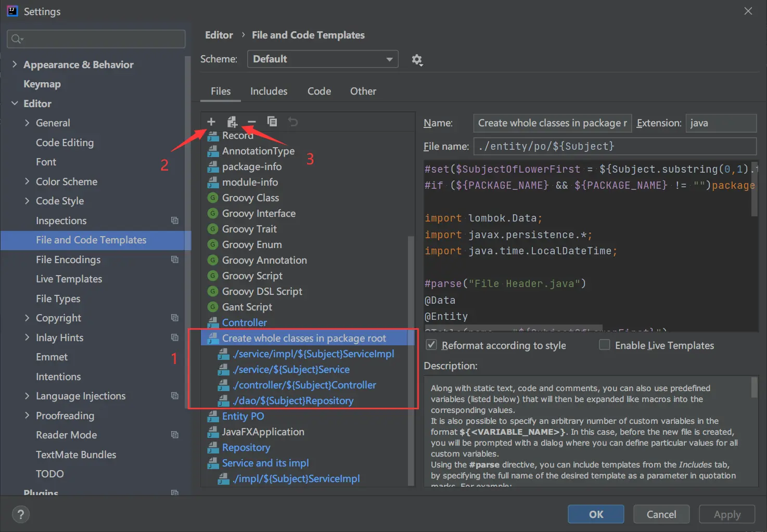Click the revert arrow icon in toolbar
The image size is (767, 532).
coord(293,122)
